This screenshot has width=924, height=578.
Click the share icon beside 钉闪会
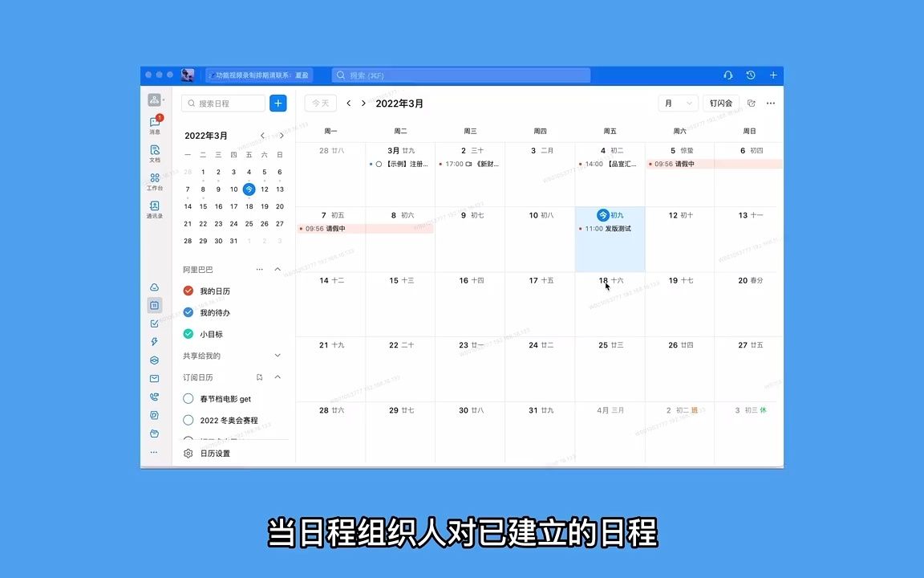pyautogui.click(x=752, y=103)
